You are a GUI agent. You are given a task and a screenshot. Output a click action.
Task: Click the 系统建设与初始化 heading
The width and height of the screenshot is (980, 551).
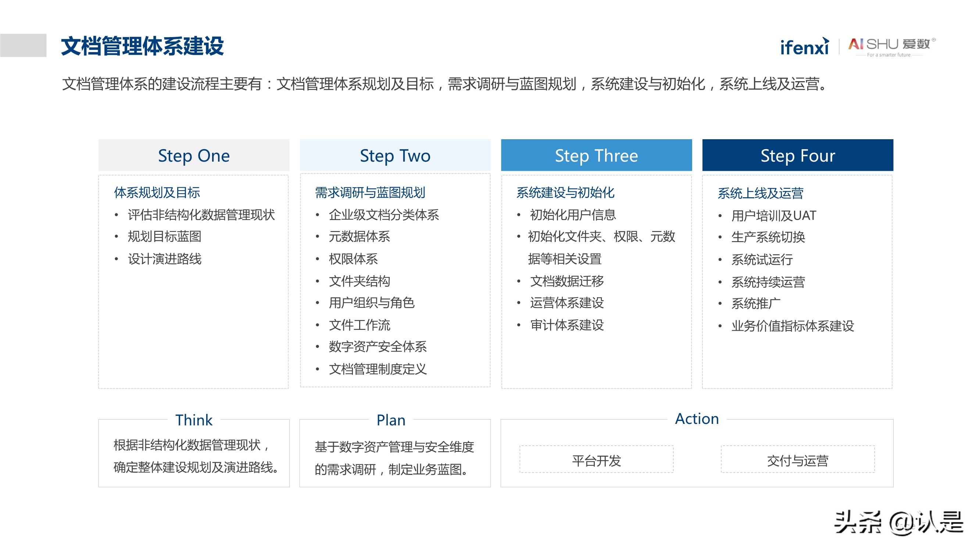(565, 192)
